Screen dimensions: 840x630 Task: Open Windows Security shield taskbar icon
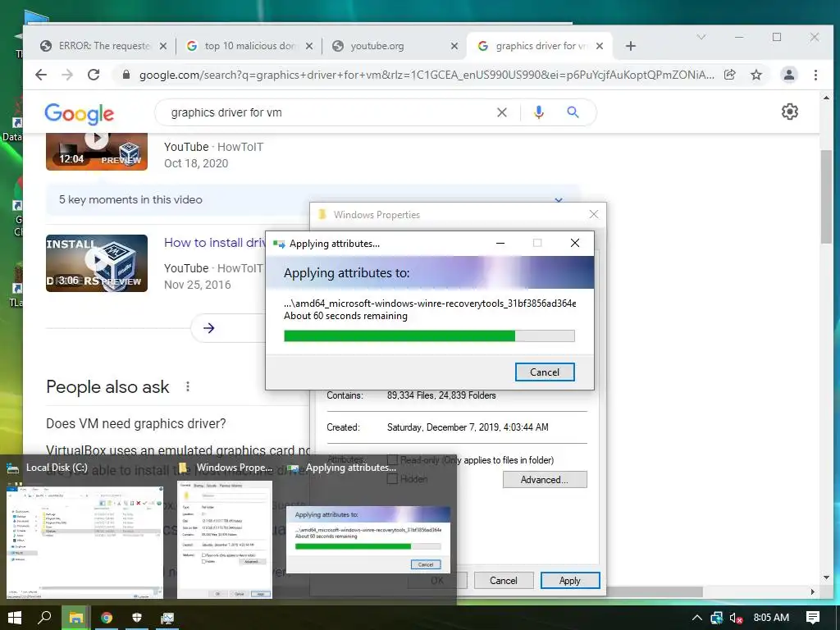click(x=137, y=618)
